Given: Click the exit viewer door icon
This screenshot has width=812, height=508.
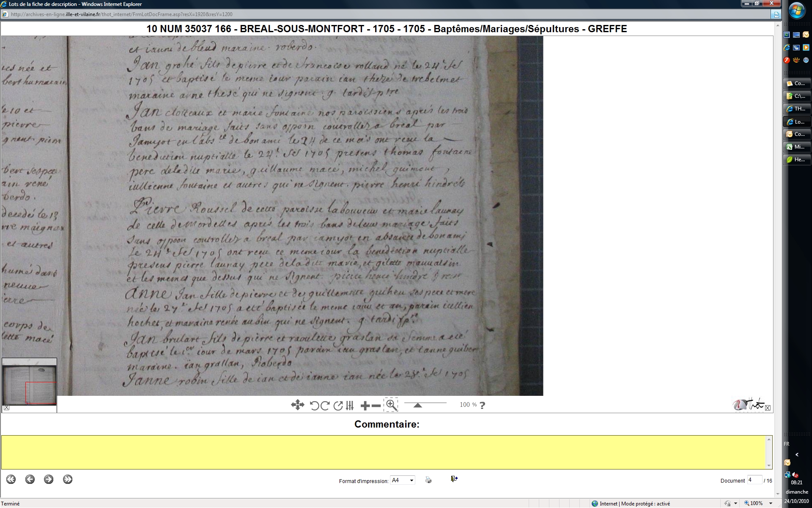Looking at the screenshot, I should point(454,479).
